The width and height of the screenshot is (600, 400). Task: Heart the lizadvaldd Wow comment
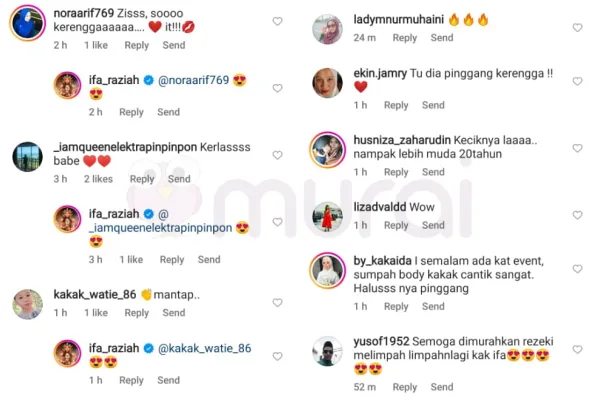tap(577, 215)
